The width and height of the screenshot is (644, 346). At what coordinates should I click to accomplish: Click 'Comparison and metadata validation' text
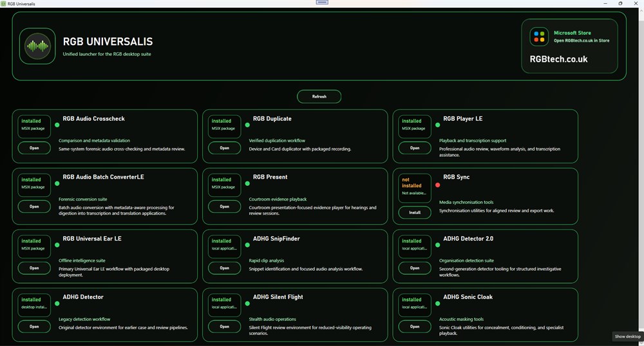(x=94, y=141)
